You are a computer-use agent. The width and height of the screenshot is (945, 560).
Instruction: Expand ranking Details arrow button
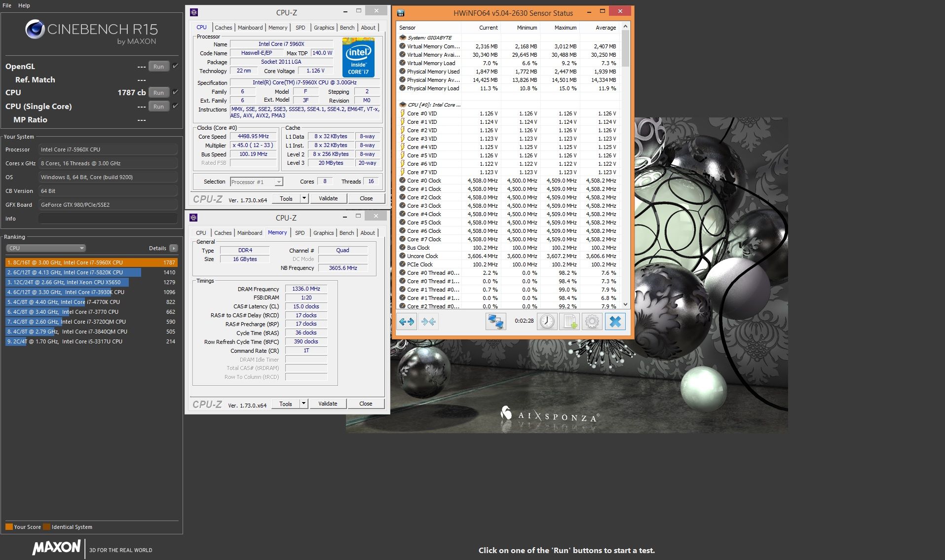click(173, 248)
